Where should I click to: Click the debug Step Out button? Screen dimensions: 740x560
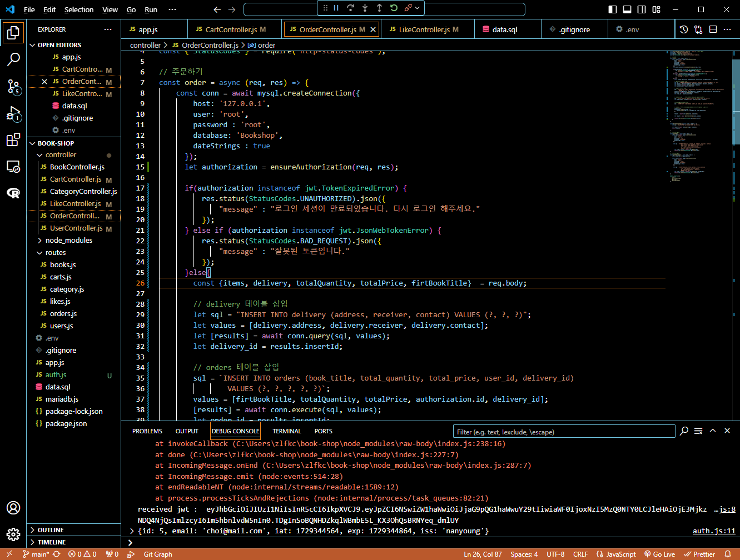(x=379, y=8)
